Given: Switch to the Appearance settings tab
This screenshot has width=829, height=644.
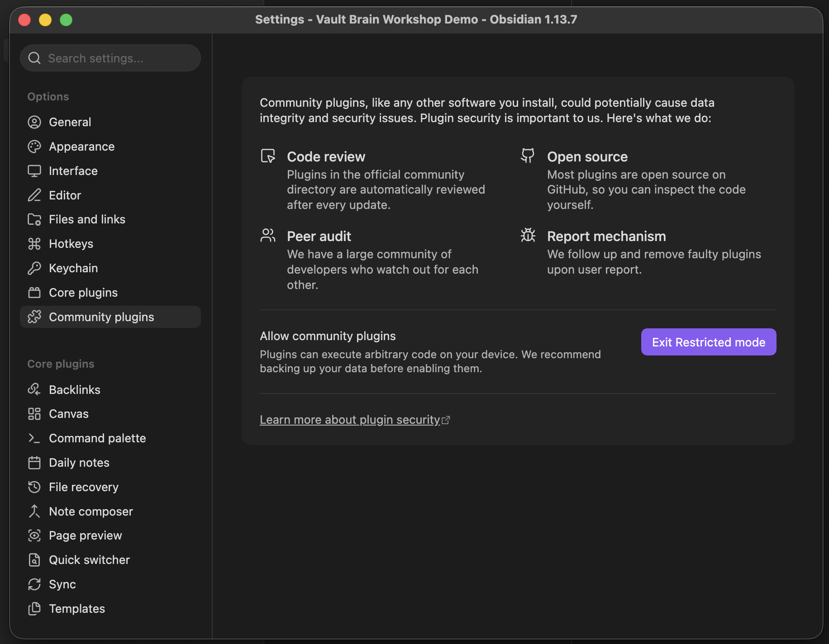Looking at the screenshot, I should coord(110,147).
